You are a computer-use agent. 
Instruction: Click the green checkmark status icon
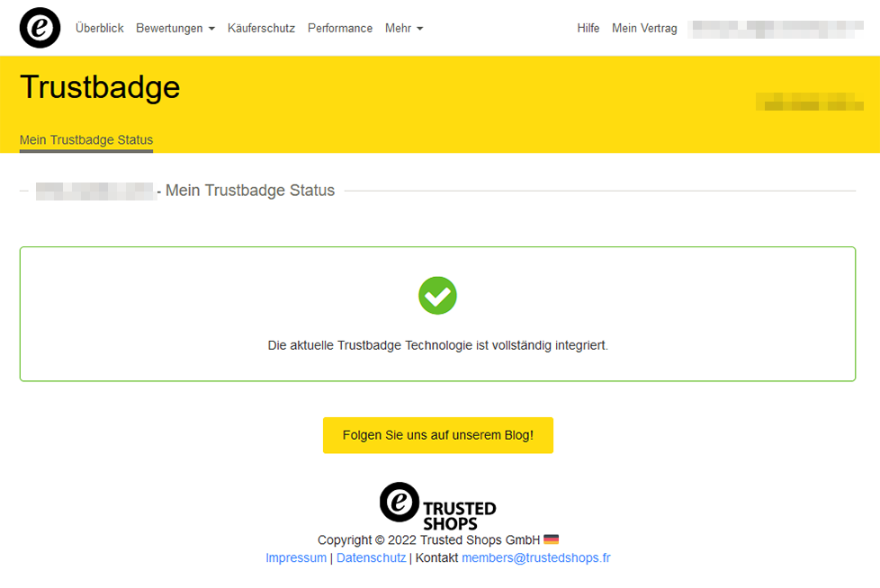pyautogui.click(x=438, y=296)
